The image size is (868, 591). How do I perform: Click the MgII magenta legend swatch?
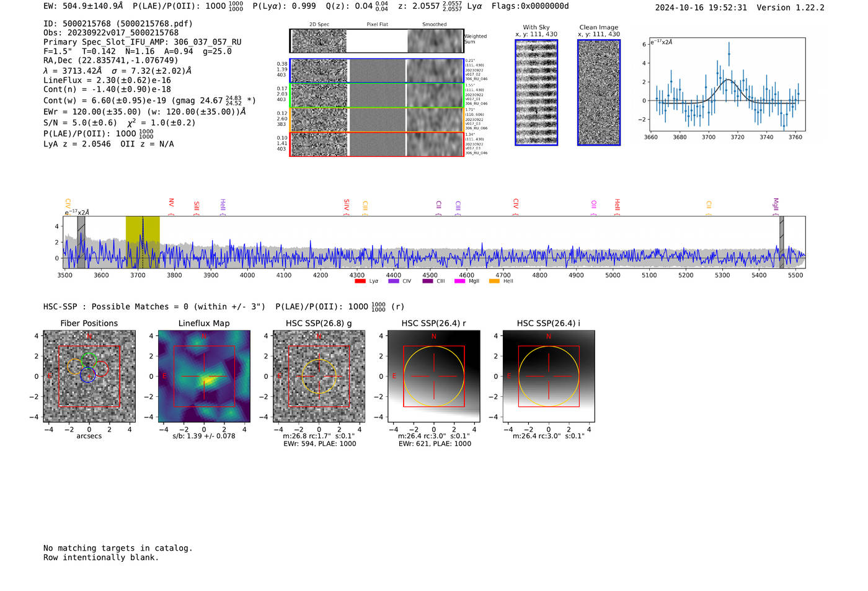459,282
